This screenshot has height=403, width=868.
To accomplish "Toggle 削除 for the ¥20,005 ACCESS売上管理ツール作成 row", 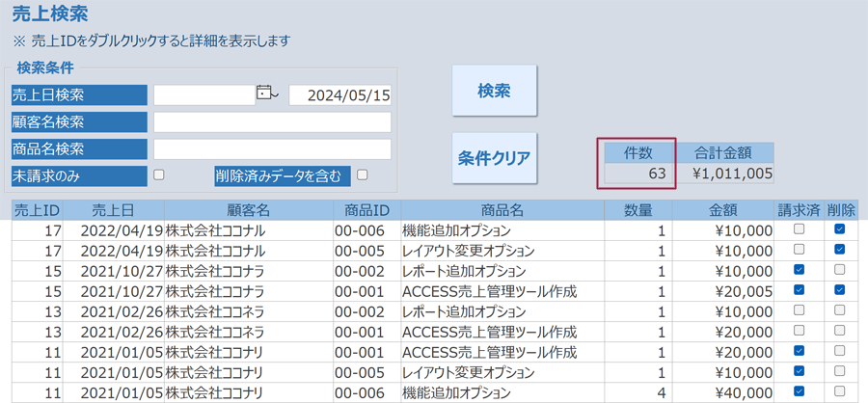I will pyautogui.click(x=839, y=290).
